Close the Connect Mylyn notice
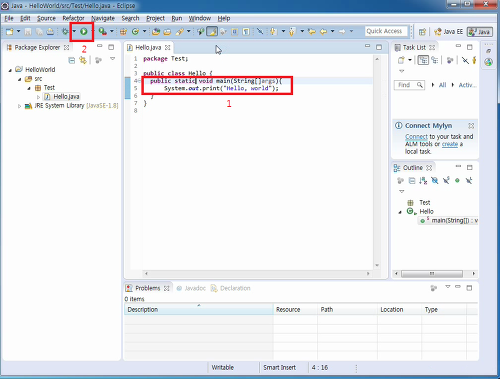500x379 pixels. (x=471, y=126)
